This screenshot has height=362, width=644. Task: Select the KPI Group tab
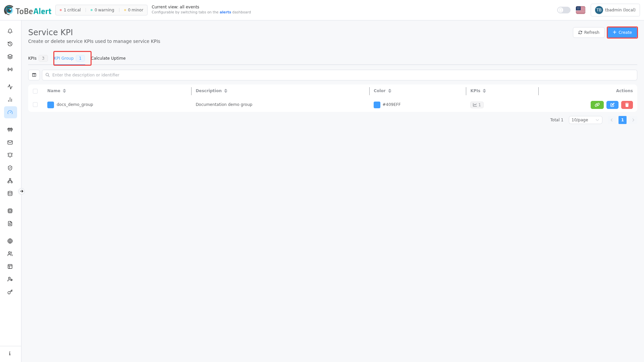click(x=69, y=58)
